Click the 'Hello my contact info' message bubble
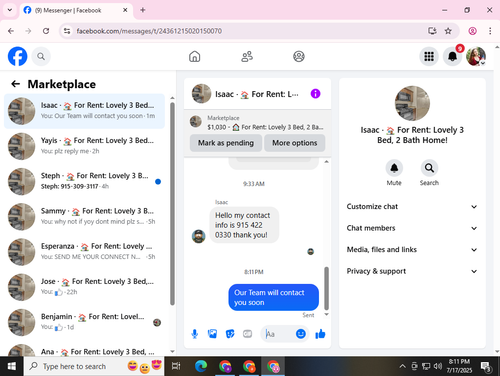Image resolution: width=500 pixels, height=376 pixels. pos(244,225)
